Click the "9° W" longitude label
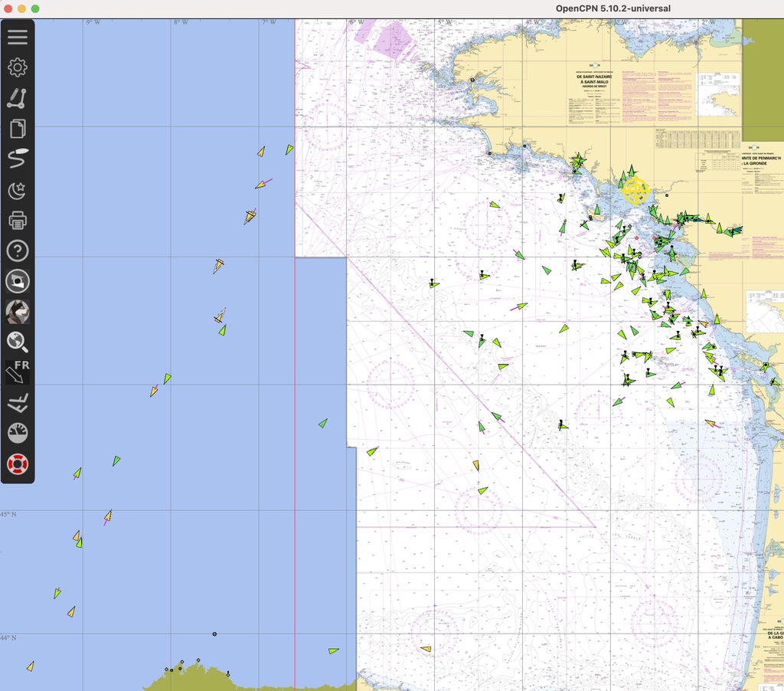784x691 pixels. click(93, 22)
